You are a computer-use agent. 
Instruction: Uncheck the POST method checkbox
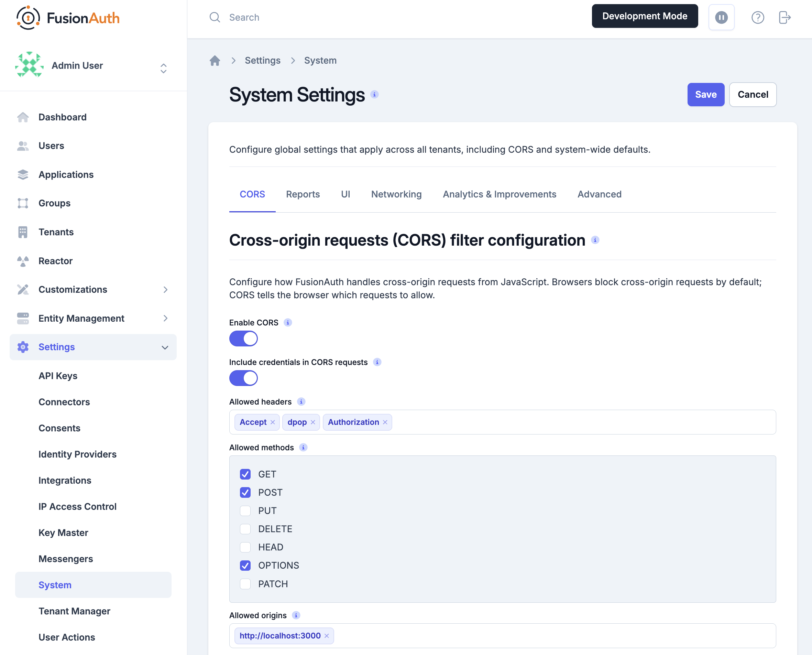[x=245, y=492]
